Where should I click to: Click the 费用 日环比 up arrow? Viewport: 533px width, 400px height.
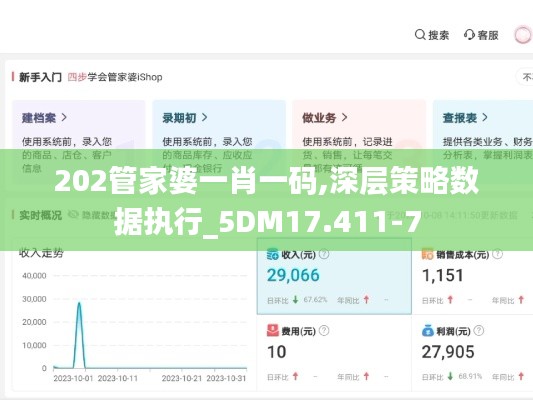point(295,376)
